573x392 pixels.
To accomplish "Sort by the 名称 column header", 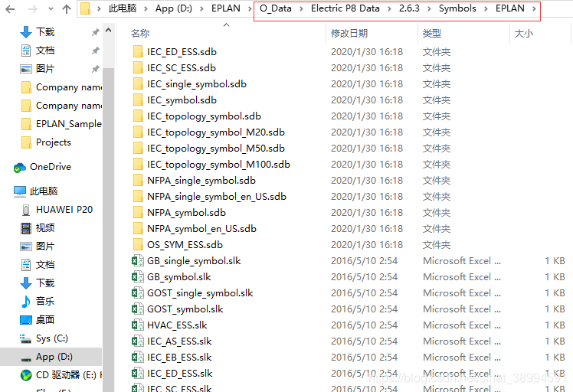I will [x=140, y=33].
